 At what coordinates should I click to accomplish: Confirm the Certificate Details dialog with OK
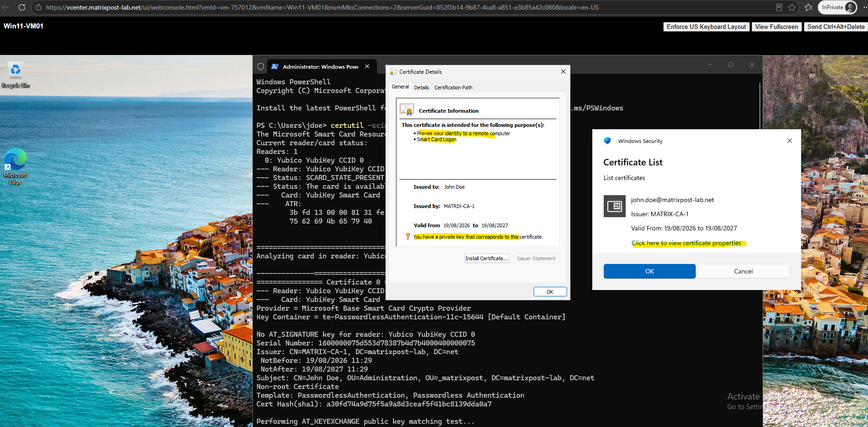point(550,292)
